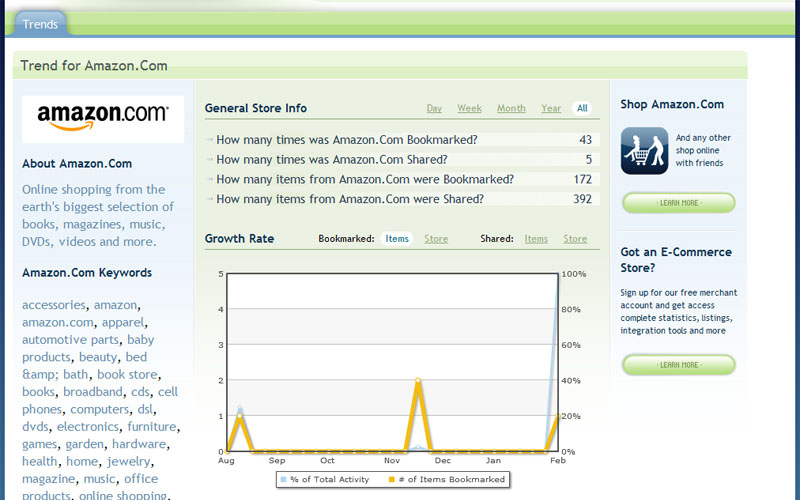
Task: Switch to Shared Items growth rate
Action: tap(536, 239)
